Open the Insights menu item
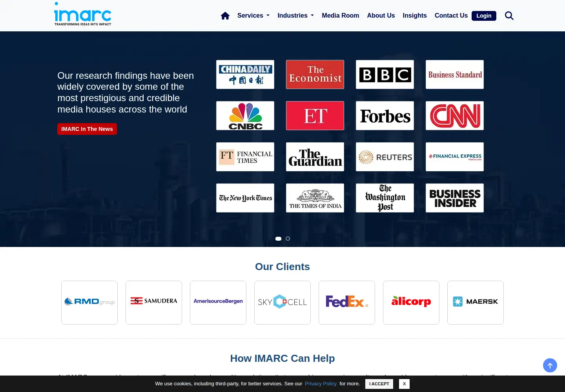The height and width of the screenshot is (392, 565). pos(415,16)
